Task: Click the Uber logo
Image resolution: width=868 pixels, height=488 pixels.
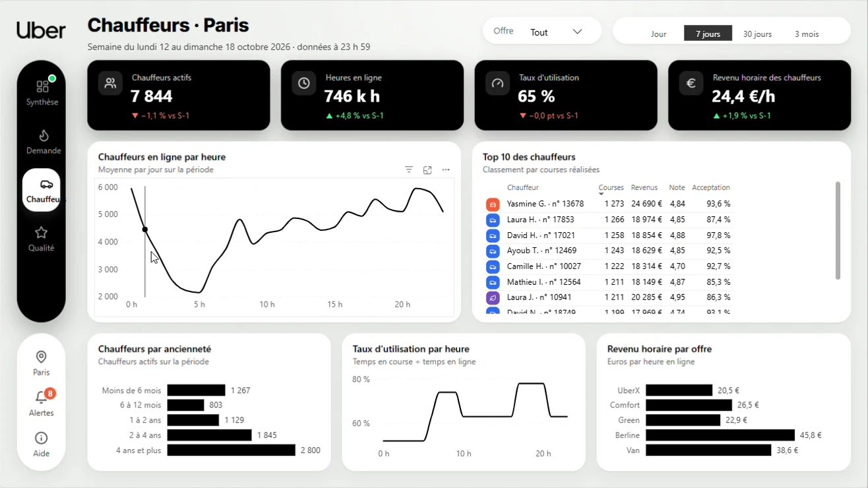Action: 41,30
